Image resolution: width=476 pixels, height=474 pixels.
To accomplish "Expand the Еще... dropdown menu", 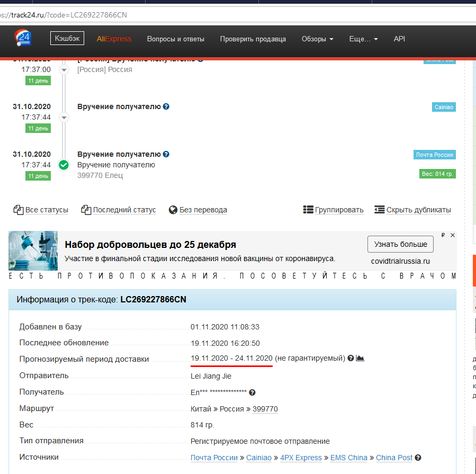I will pyautogui.click(x=363, y=39).
